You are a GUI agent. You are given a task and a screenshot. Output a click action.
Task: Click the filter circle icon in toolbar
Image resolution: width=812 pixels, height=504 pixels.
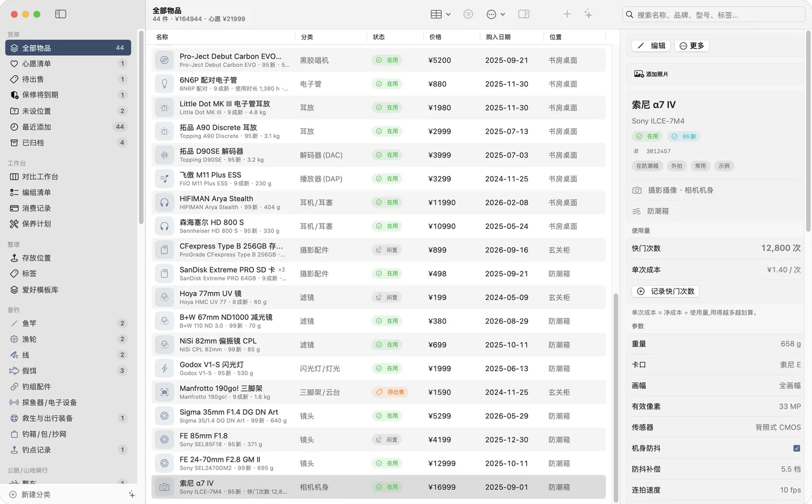pos(468,14)
